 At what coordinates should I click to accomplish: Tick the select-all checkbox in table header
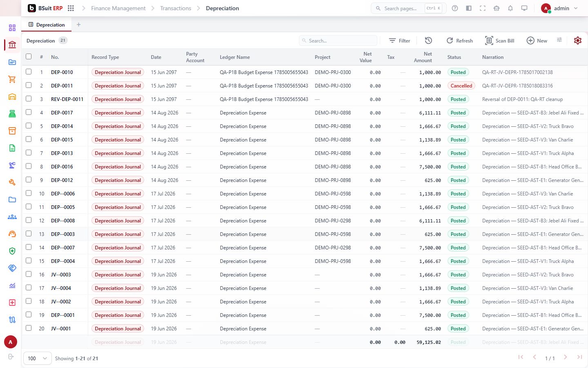tap(29, 56)
